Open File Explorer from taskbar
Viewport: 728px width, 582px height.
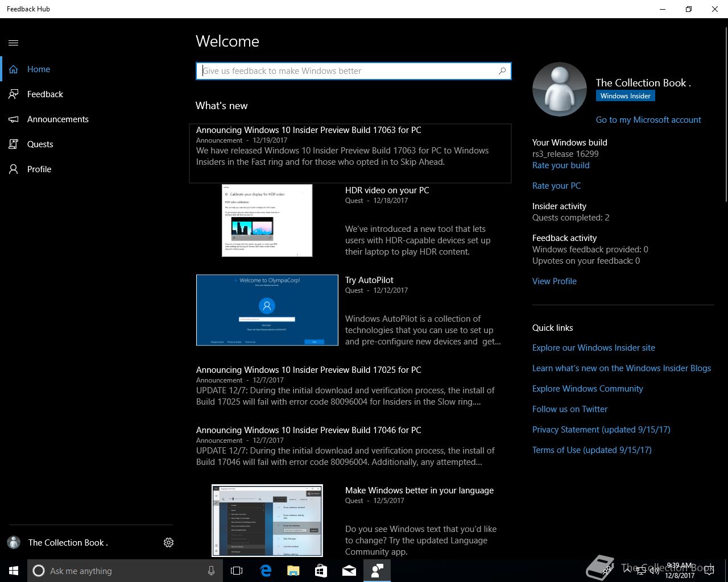pyautogui.click(x=293, y=571)
